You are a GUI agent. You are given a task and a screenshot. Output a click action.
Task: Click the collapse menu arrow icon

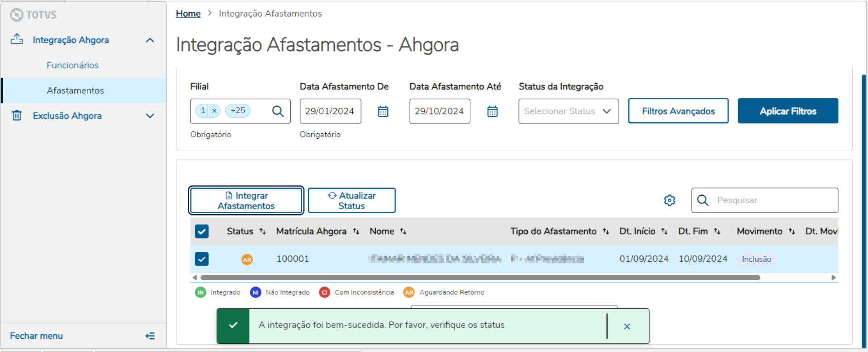click(x=150, y=336)
